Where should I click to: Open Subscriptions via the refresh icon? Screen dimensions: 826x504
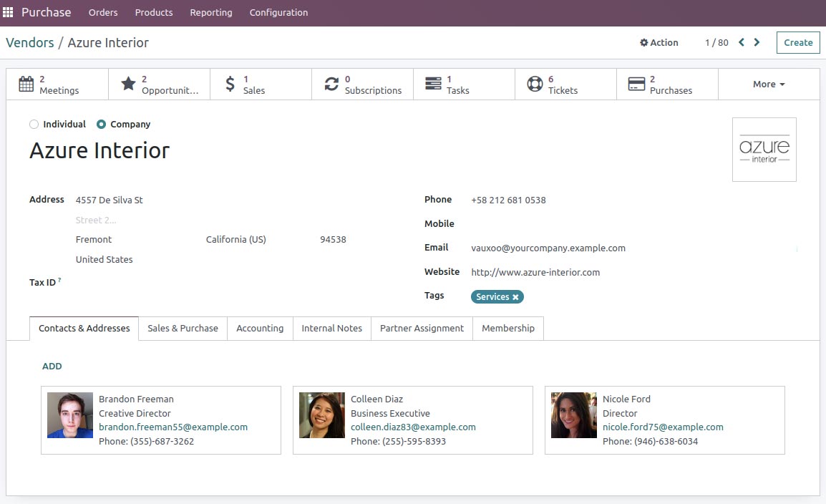tap(331, 84)
